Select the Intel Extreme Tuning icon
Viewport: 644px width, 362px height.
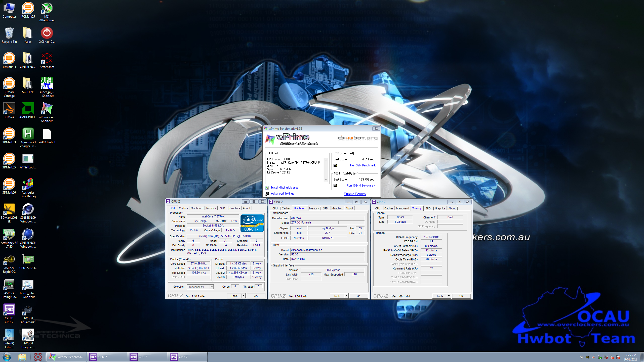[9, 339]
